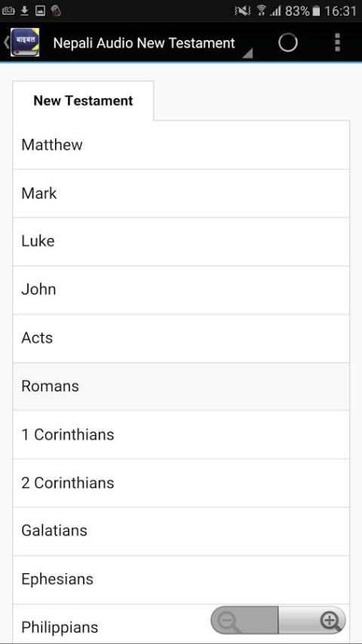Open the book of Mark

[181, 194]
